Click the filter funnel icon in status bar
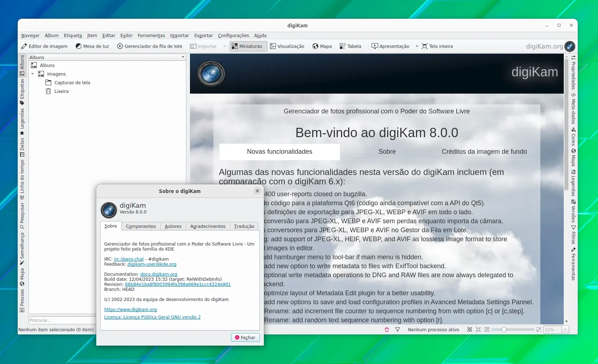The width and height of the screenshot is (598, 364). (x=398, y=329)
